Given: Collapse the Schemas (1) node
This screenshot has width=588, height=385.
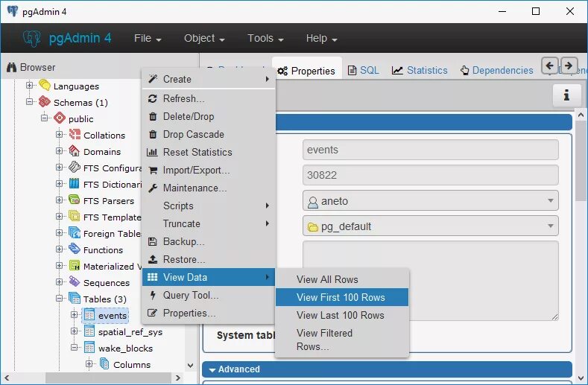Looking at the screenshot, I should tap(29, 101).
